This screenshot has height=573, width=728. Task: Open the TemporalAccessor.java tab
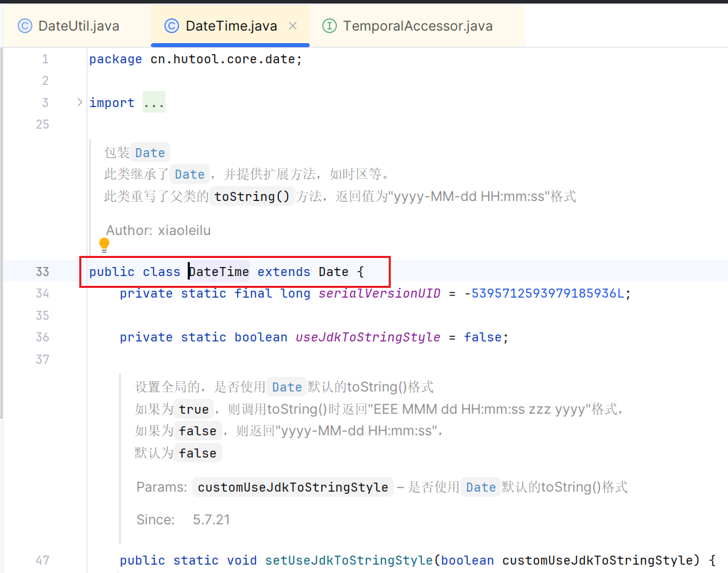[x=416, y=26]
